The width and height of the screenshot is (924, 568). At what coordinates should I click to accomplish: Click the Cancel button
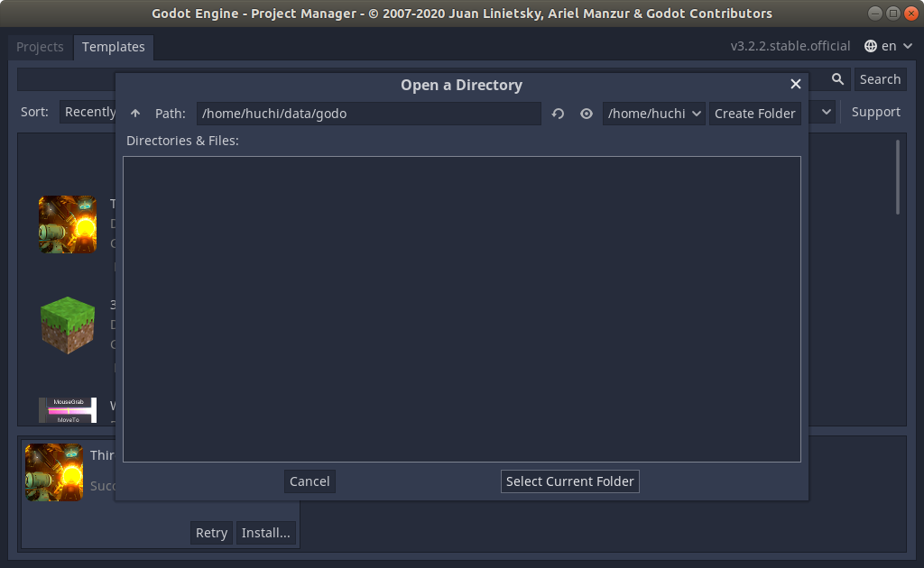tap(310, 481)
